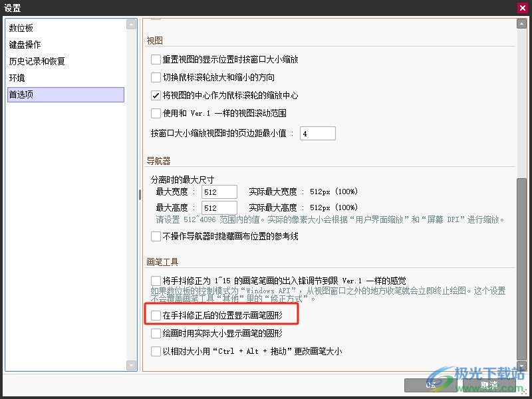Click the 请设置 512~4096 范围内的值 hint text
The image size is (532, 399).
[x=330, y=220]
